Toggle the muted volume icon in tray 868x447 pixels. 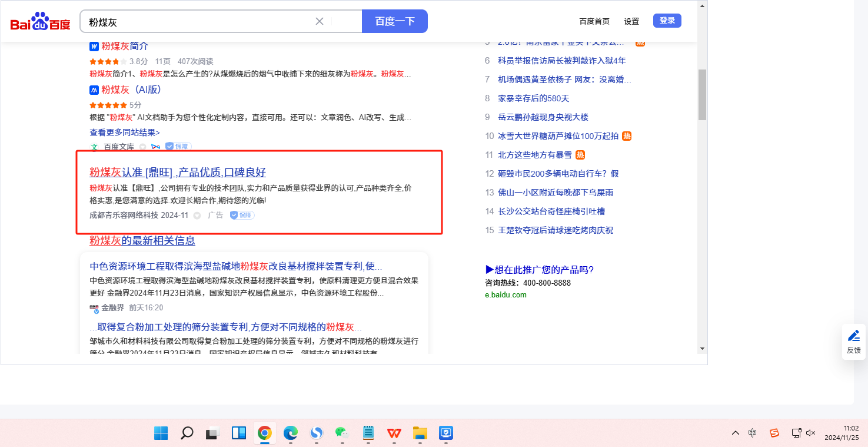point(810,433)
